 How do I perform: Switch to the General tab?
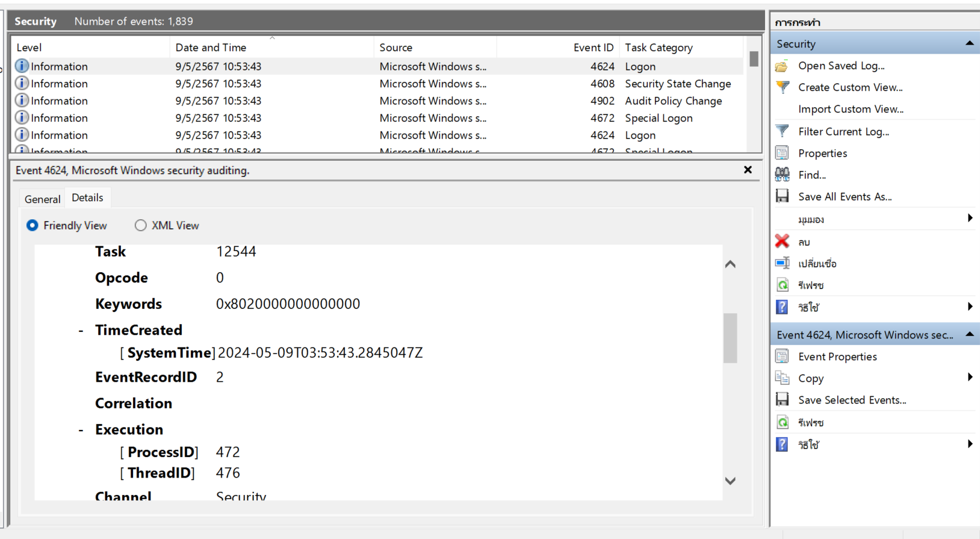[x=42, y=199]
